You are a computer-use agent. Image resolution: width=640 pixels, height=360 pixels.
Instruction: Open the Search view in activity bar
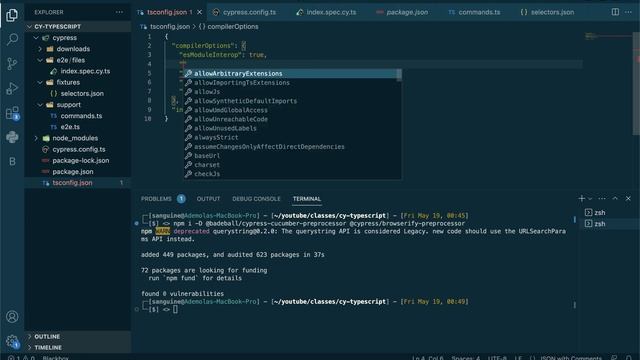coord(12,39)
